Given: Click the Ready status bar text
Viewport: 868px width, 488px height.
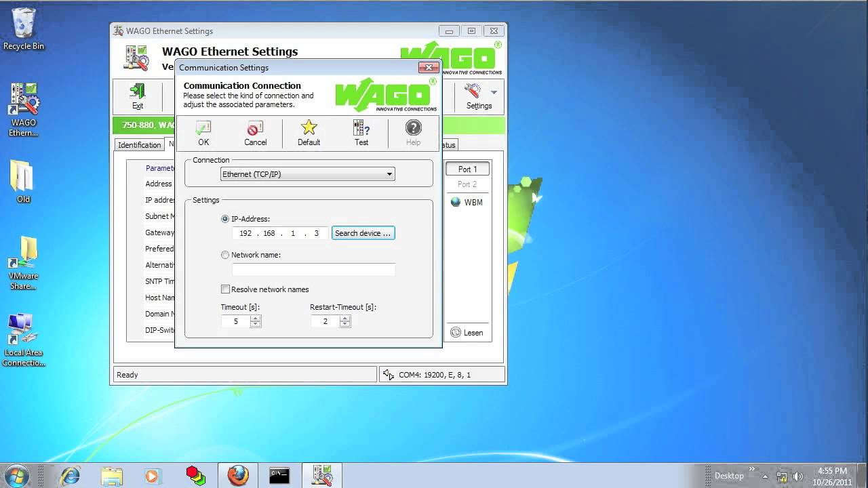Looking at the screenshot, I should (x=127, y=375).
